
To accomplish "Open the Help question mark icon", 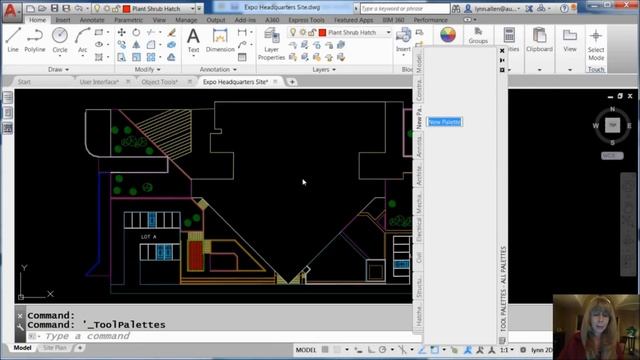I will [x=564, y=8].
